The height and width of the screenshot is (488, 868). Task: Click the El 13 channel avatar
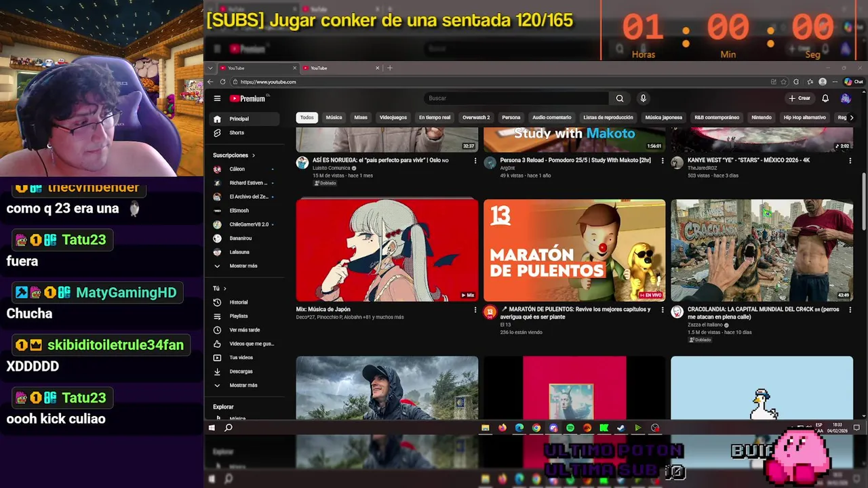point(490,312)
